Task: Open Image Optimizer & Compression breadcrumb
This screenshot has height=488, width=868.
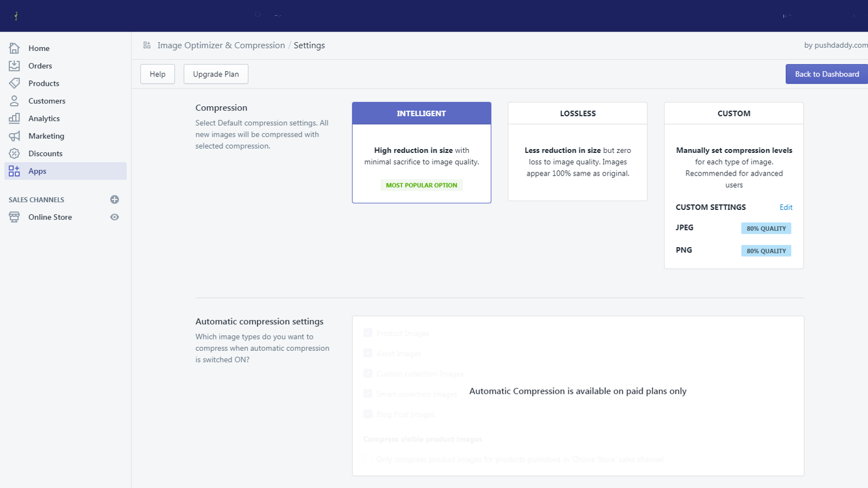Action: click(x=221, y=46)
